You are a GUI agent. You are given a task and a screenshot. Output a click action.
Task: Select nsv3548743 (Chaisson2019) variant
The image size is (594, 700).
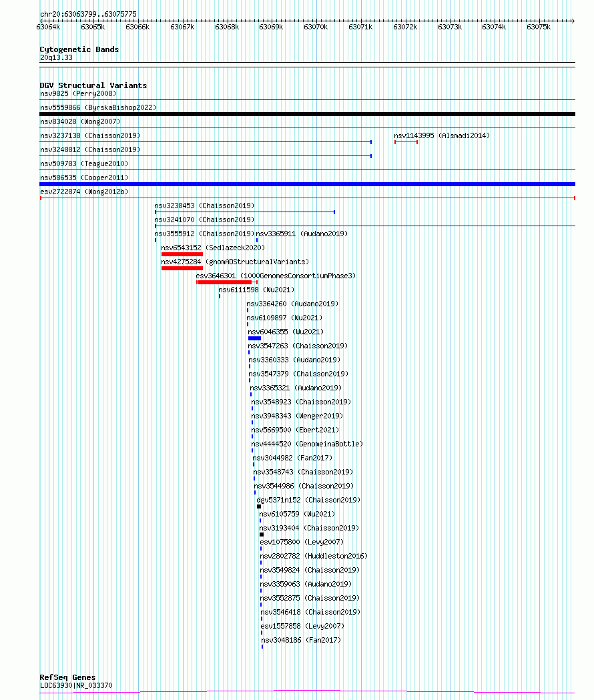point(303,472)
